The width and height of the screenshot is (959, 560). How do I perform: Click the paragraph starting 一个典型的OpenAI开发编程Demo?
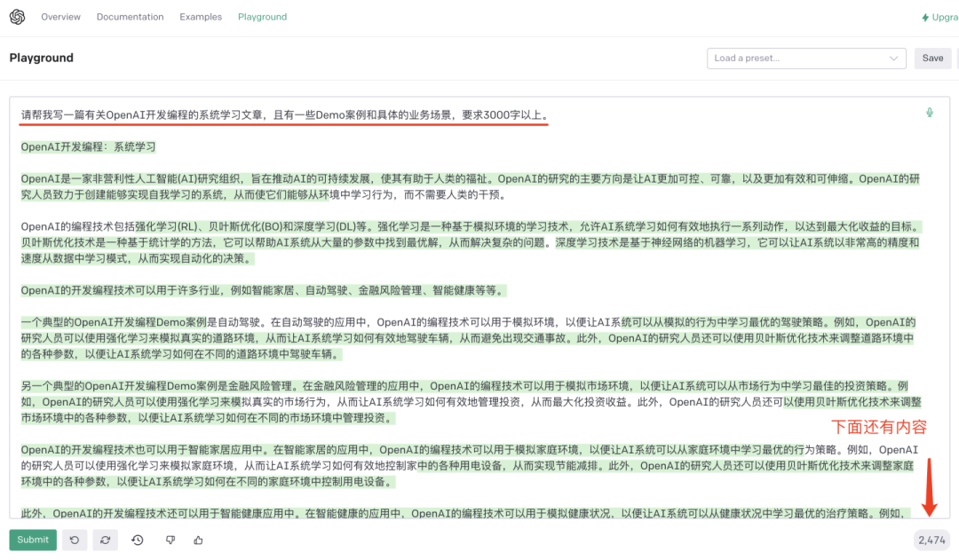click(x=469, y=338)
